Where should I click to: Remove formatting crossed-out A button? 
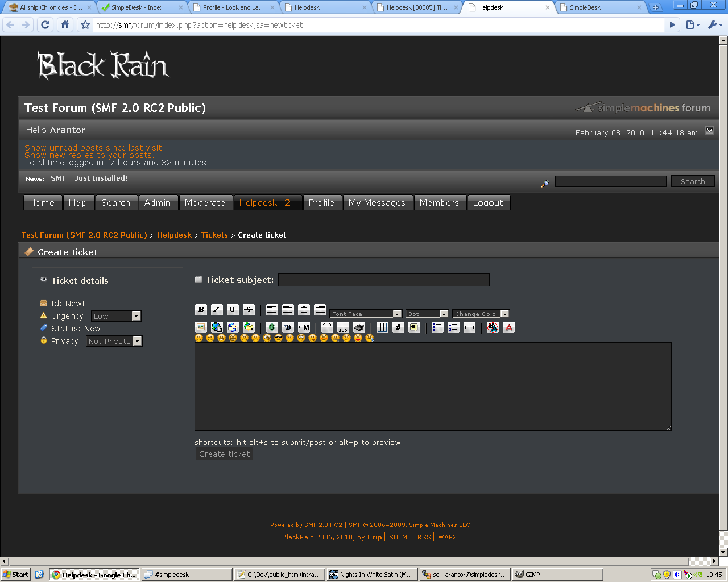click(493, 327)
